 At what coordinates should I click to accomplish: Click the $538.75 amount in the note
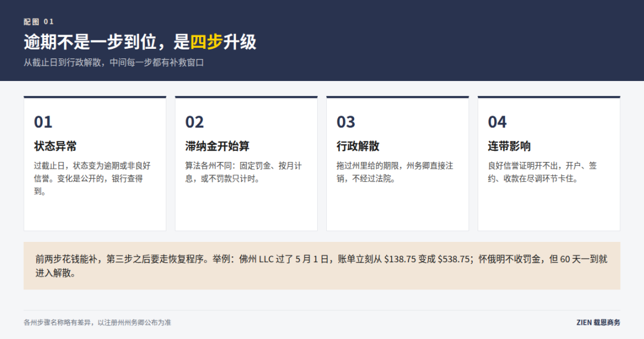click(x=454, y=259)
